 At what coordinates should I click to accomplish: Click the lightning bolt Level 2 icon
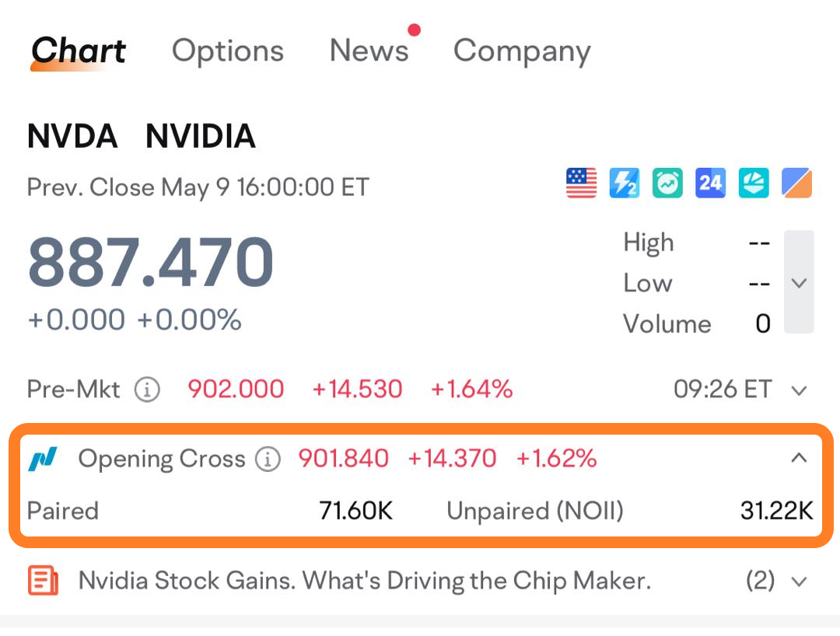[624, 183]
